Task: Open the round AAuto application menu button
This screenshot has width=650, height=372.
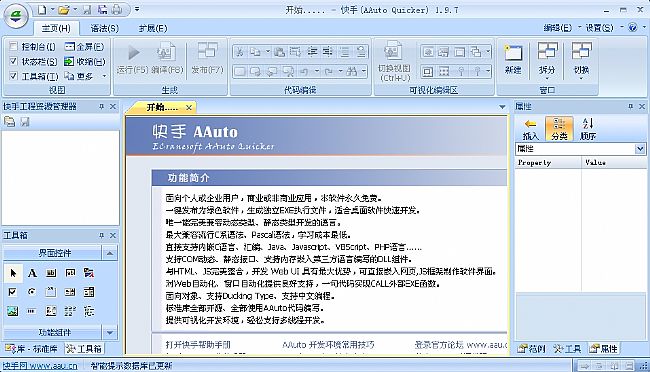Action: pos(16,16)
